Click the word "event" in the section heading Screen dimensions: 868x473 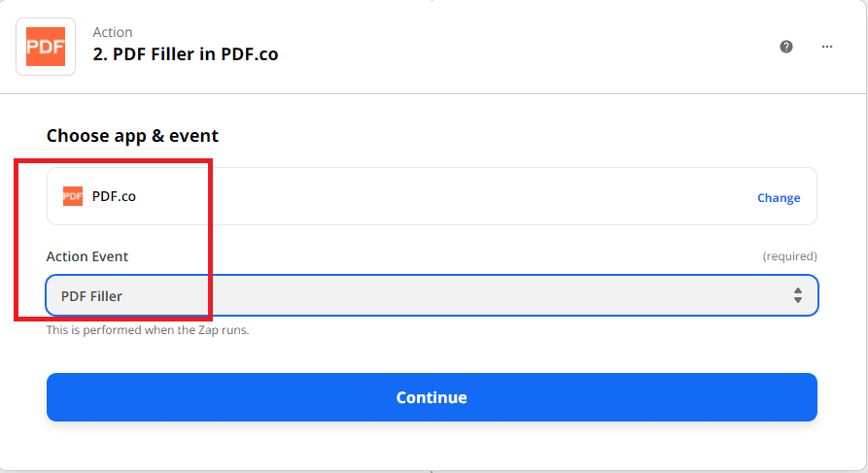(x=195, y=136)
